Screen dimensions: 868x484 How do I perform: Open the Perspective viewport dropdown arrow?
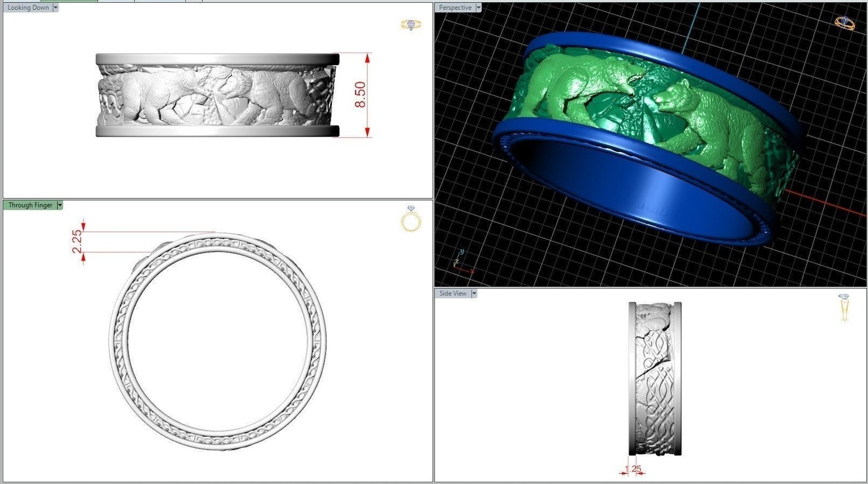coord(478,8)
